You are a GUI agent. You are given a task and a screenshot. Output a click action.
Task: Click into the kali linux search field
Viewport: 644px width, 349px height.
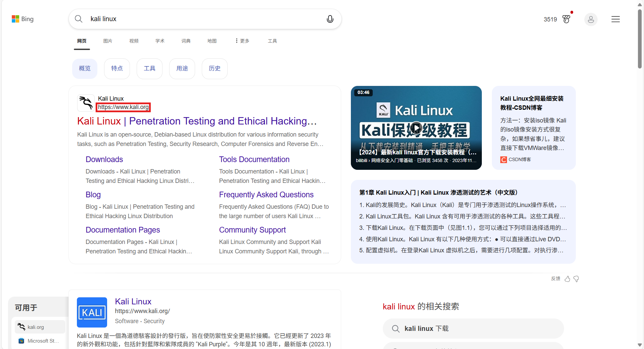205,19
